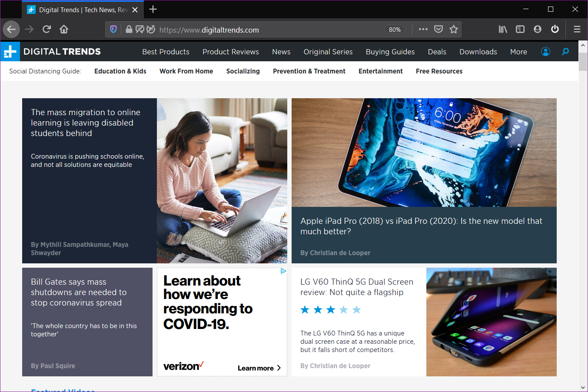588x392 pixels.
Task: Open Firefox account icon in toolbar
Action: (538, 29)
